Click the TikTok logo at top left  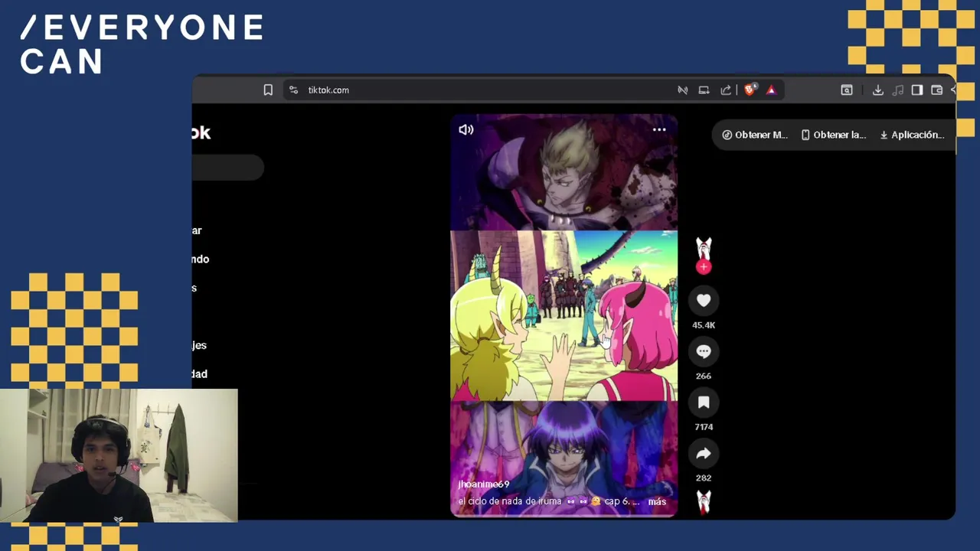point(201,132)
